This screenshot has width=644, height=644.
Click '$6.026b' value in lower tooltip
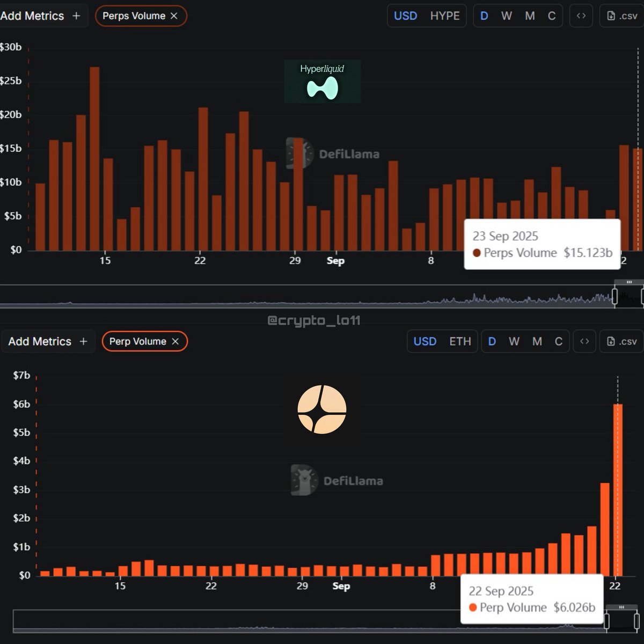point(574,608)
